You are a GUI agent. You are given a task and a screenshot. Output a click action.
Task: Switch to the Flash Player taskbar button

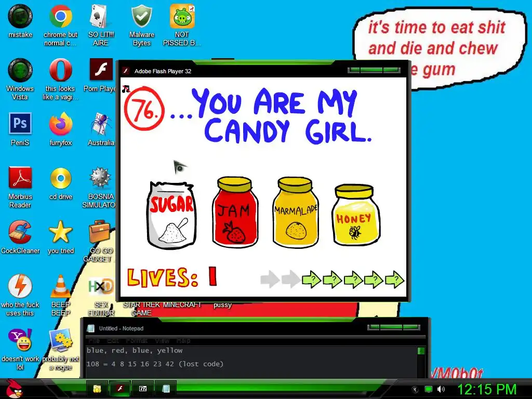(120, 389)
